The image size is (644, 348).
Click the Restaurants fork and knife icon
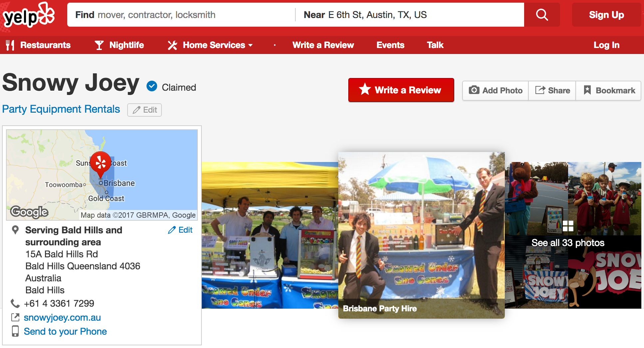coord(10,45)
